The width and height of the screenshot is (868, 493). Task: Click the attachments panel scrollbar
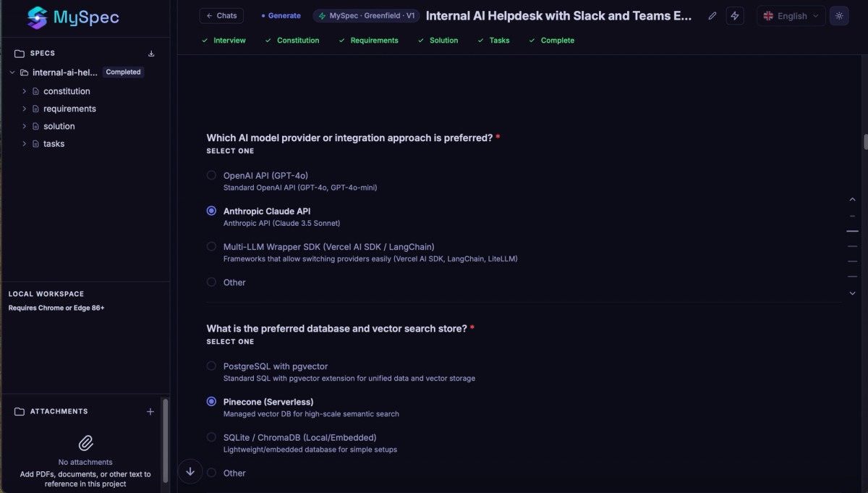click(x=166, y=440)
